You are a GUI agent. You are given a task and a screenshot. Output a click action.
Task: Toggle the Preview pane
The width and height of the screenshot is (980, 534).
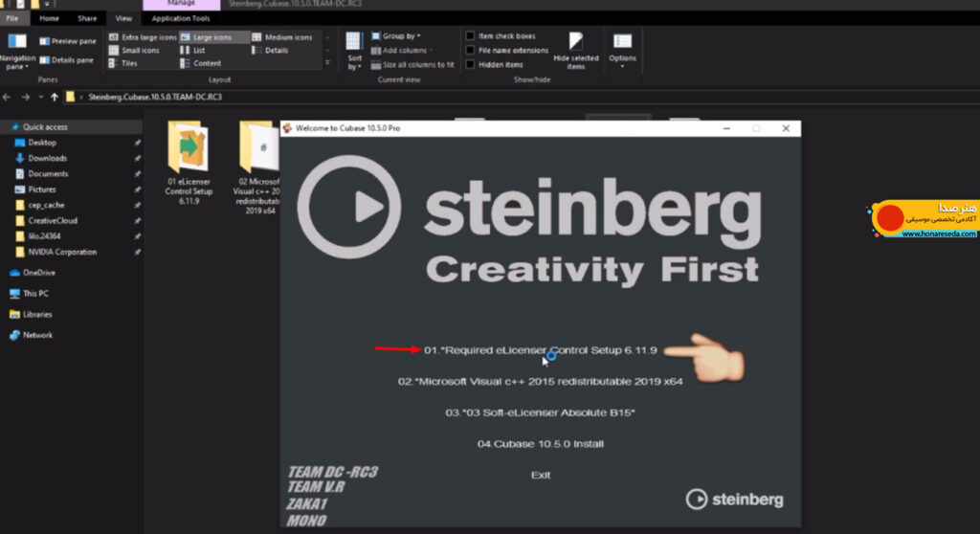(x=68, y=41)
